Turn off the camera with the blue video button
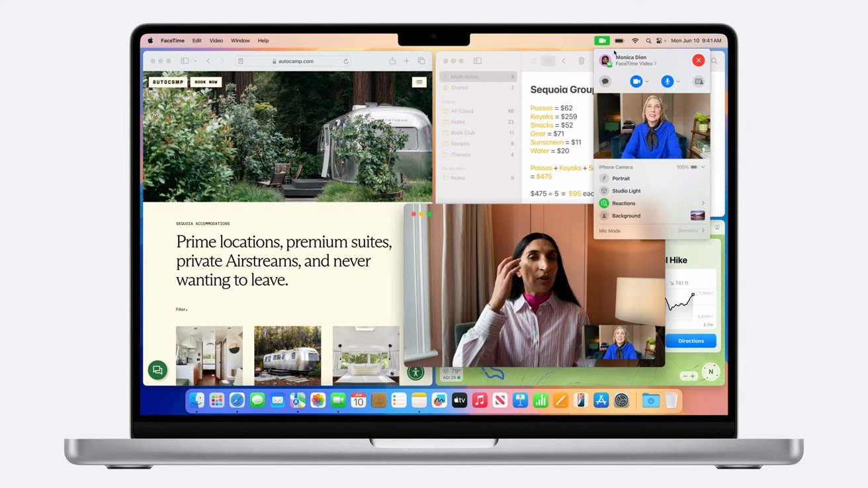 [636, 81]
